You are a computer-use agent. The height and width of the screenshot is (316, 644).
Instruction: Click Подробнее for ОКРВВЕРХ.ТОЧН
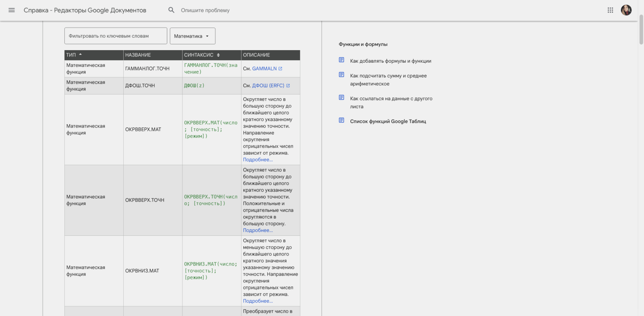click(258, 230)
